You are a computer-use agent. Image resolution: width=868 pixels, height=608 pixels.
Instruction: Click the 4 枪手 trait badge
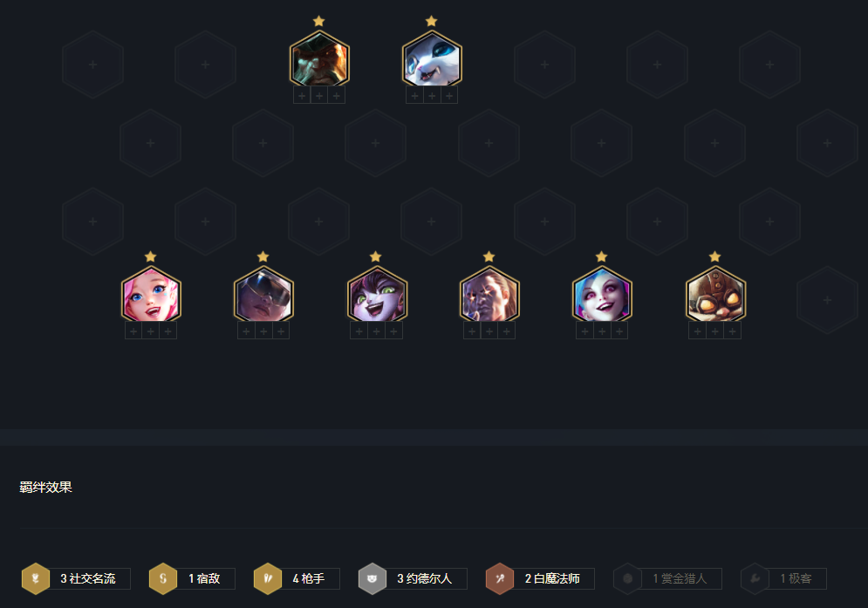tap(297, 578)
